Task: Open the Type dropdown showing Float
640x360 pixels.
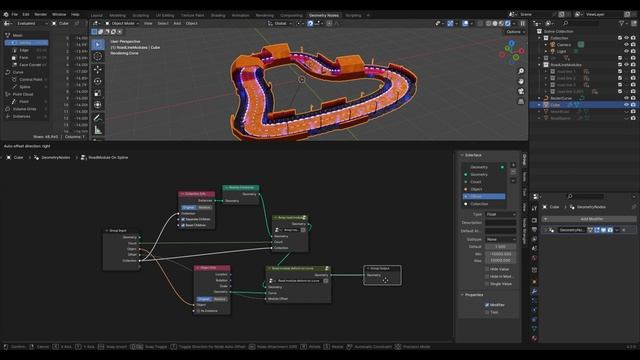Action: click(500, 214)
